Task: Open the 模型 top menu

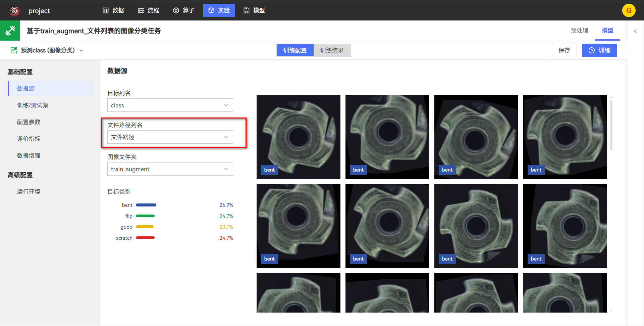Action: coord(254,10)
